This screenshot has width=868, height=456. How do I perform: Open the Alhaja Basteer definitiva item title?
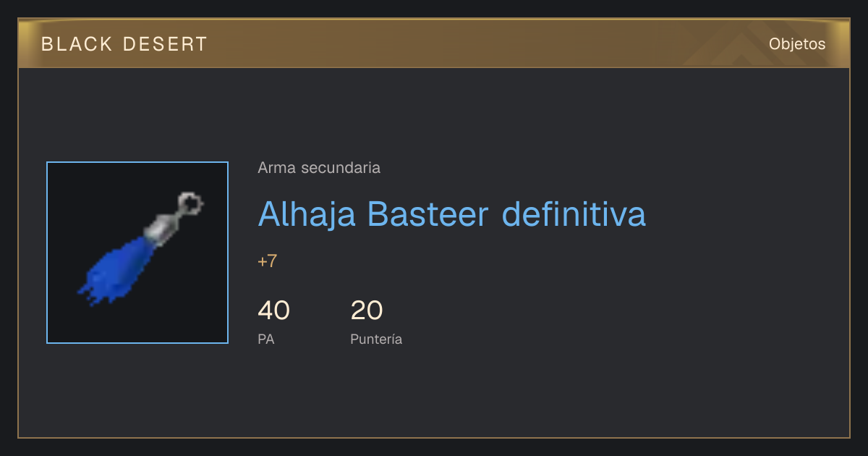pos(451,214)
